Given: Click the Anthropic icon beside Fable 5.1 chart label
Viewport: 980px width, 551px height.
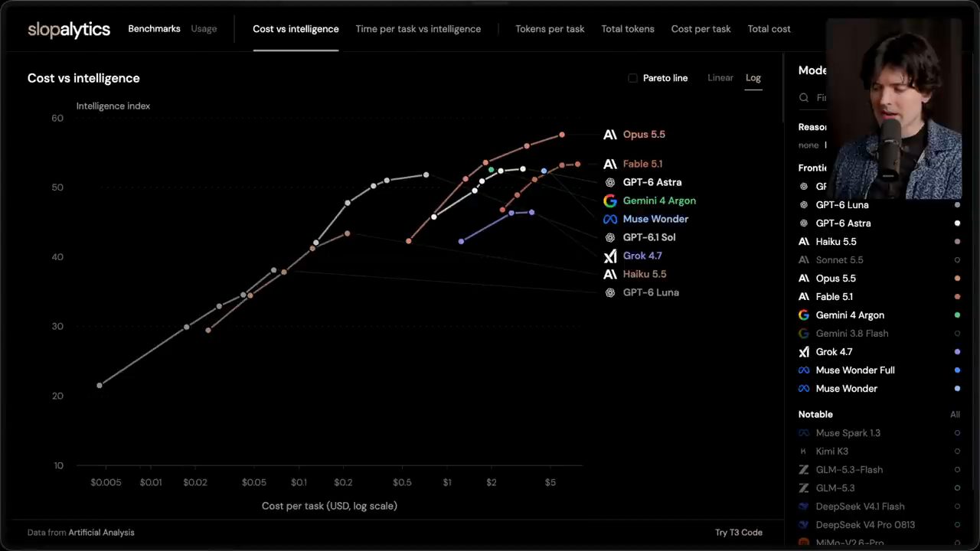Looking at the screenshot, I should pos(610,164).
